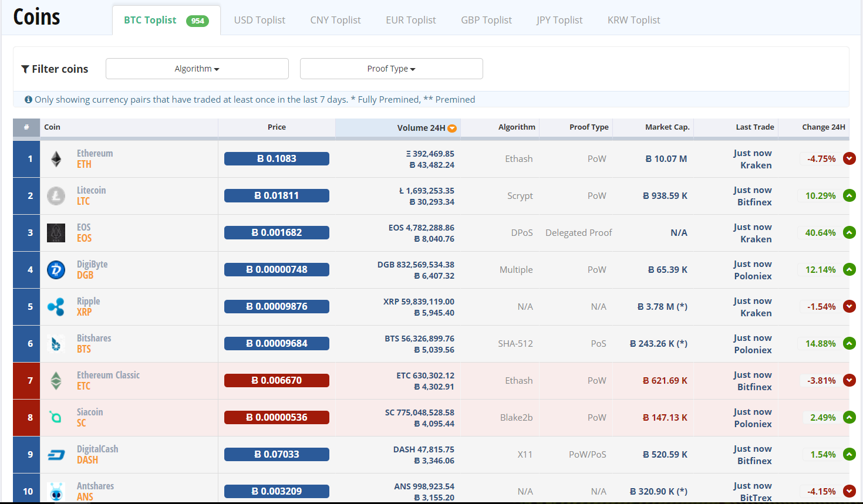Screen dimensions: 863x504
Task: Click the Siacoin coin logo icon
Action: click(56, 418)
